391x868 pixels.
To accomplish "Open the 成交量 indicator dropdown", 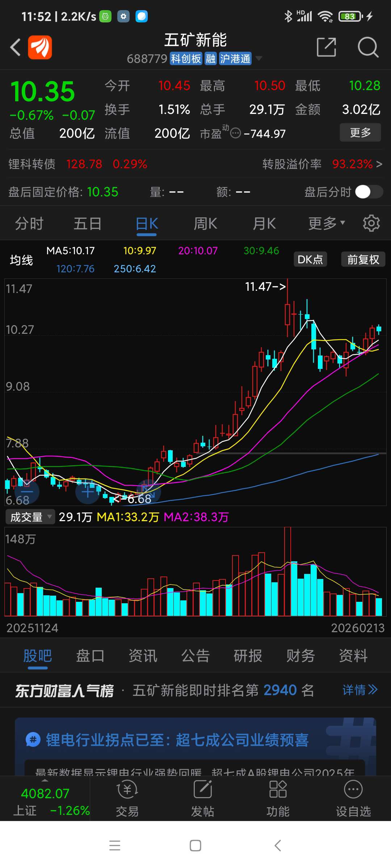I will (30, 517).
